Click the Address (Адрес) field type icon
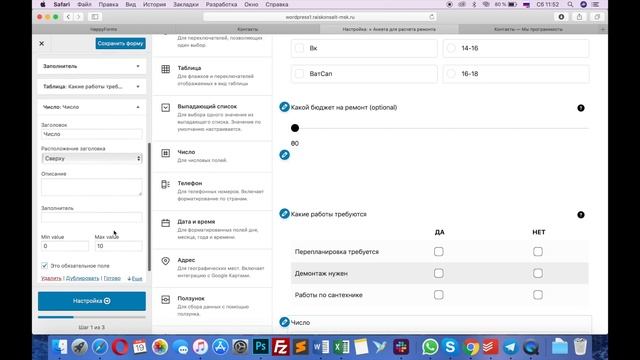The width and height of the screenshot is (640, 360). (165, 261)
